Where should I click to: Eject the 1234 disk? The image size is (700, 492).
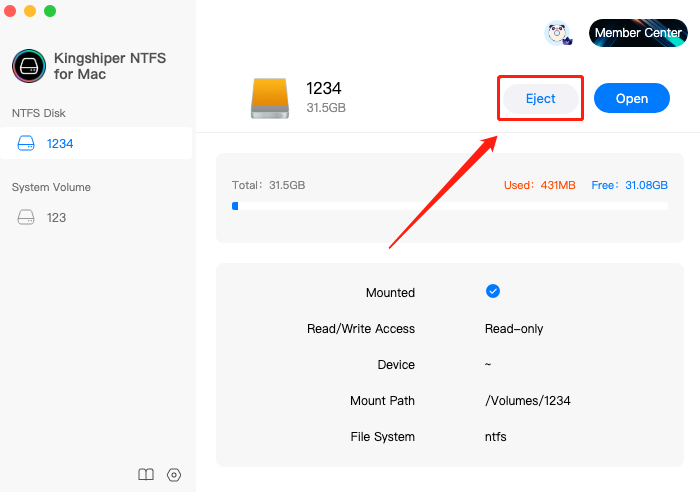(x=541, y=98)
